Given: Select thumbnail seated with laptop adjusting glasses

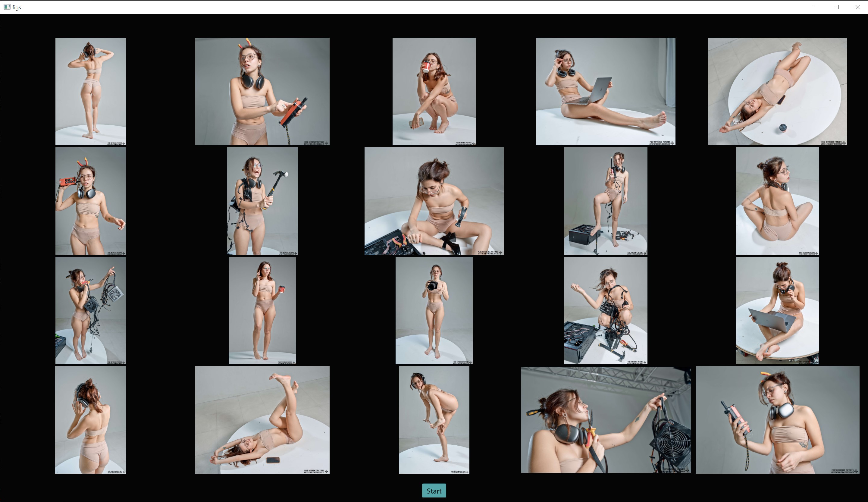Looking at the screenshot, I should pyautogui.click(x=606, y=91).
